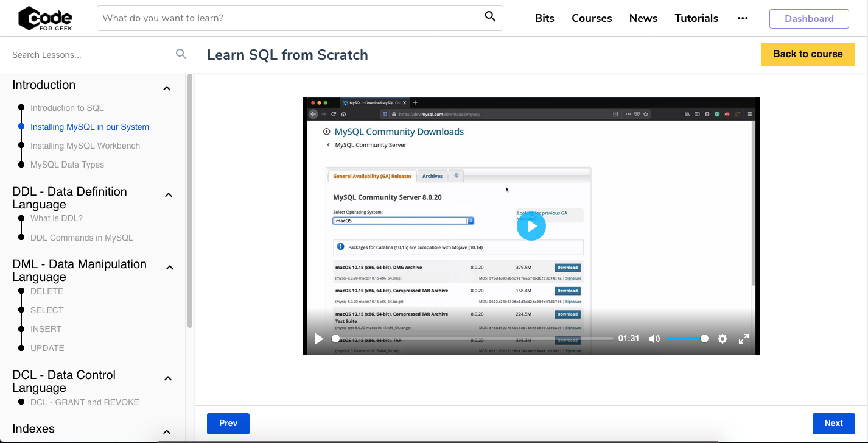This screenshot has width=868, height=443.
Task: Open the Code for Geek logo home
Action: click(45, 18)
